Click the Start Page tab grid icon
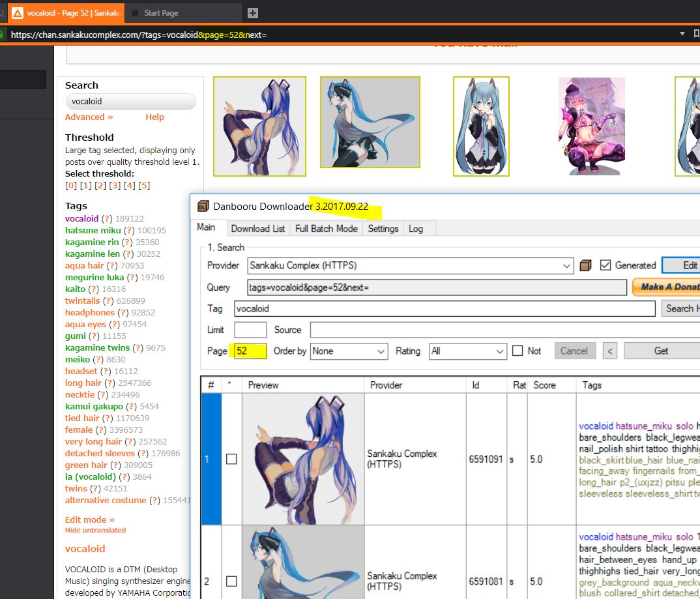The image size is (700, 599). [x=134, y=13]
